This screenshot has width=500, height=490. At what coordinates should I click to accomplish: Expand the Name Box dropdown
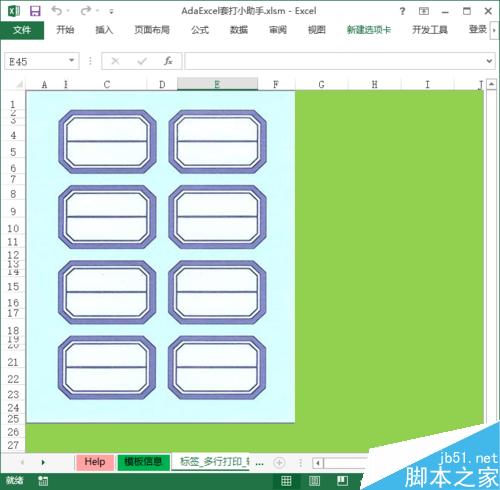click(72, 61)
